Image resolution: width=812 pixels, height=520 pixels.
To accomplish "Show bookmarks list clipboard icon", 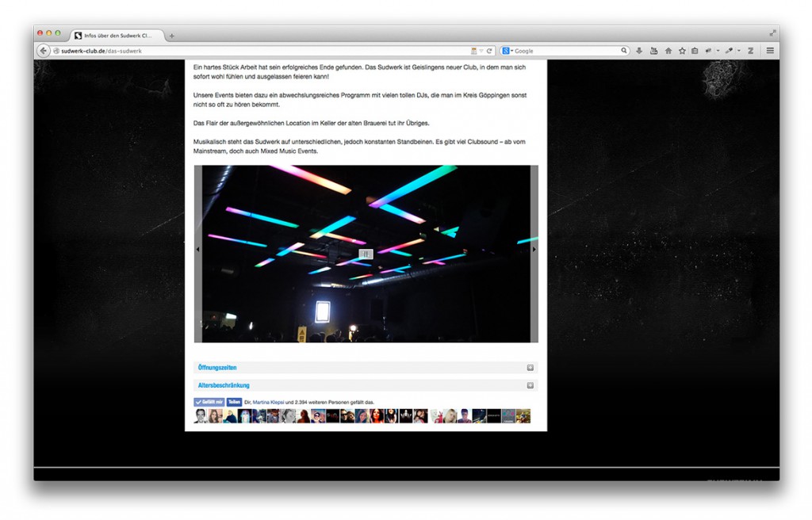I will pos(695,51).
